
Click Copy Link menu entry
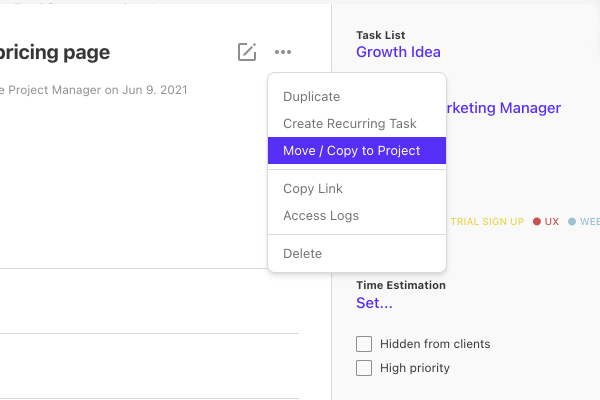[357, 189]
